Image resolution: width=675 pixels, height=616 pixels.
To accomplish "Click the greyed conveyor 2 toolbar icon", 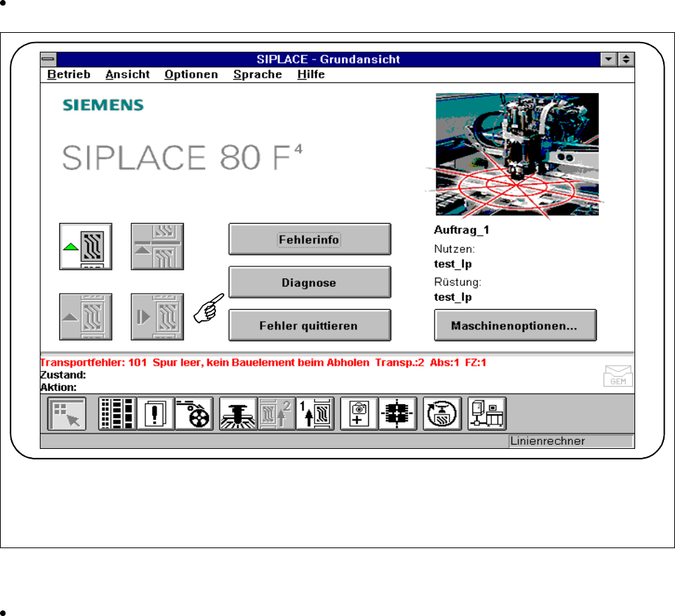I will click(277, 414).
